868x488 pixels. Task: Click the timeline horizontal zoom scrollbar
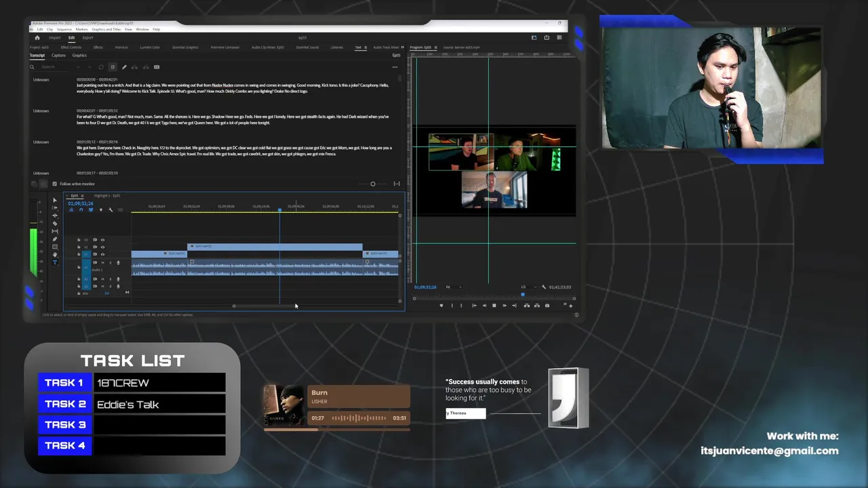pyautogui.click(x=265, y=306)
